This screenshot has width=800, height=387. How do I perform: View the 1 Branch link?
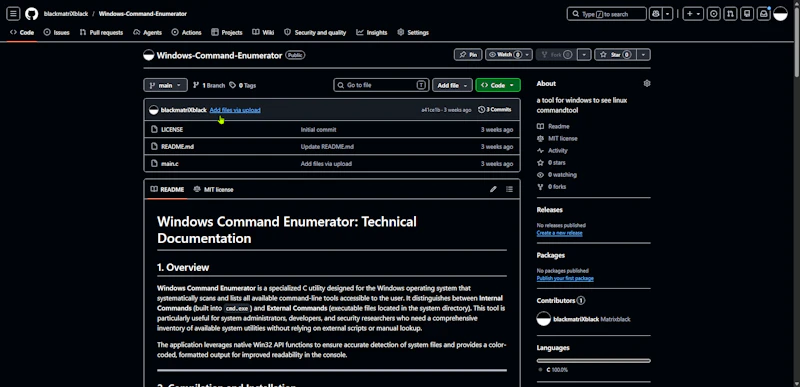[209, 86]
